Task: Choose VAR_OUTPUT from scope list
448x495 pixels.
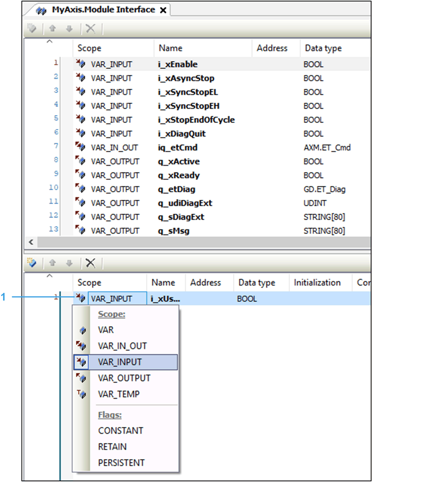Action: (x=124, y=378)
